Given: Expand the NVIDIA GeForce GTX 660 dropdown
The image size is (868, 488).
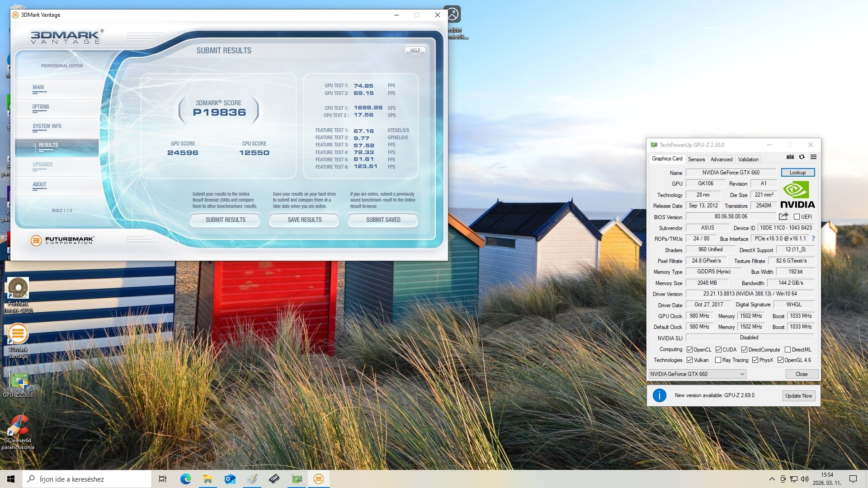Looking at the screenshot, I should 742,374.
